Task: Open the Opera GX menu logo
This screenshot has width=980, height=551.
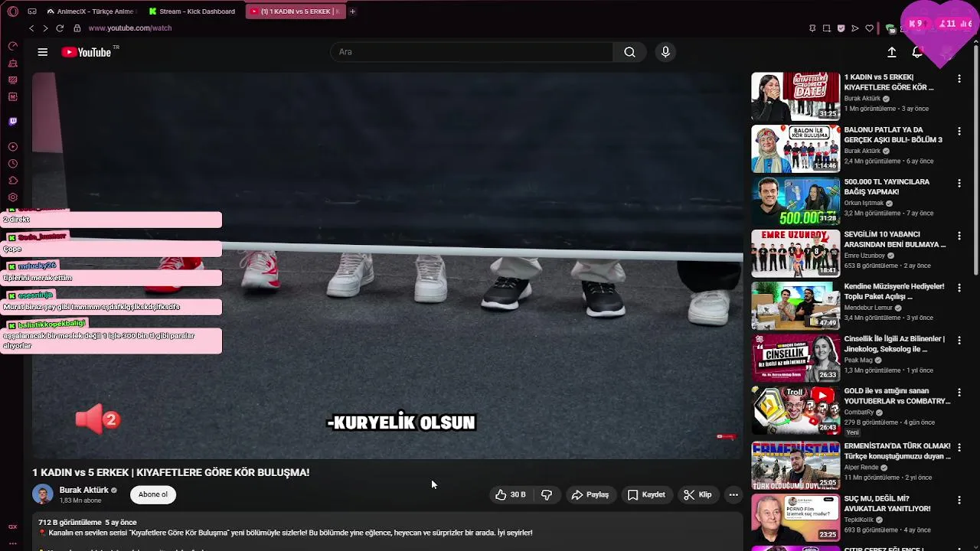Action: tap(13, 11)
